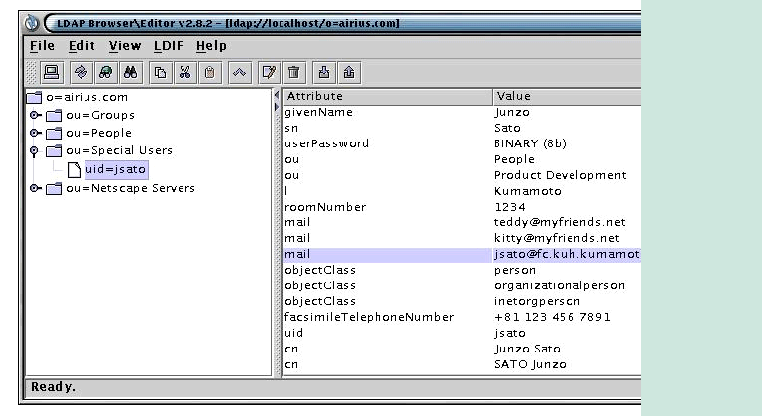Select the sn attribute row
762x416 pixels.
[462, 128]
